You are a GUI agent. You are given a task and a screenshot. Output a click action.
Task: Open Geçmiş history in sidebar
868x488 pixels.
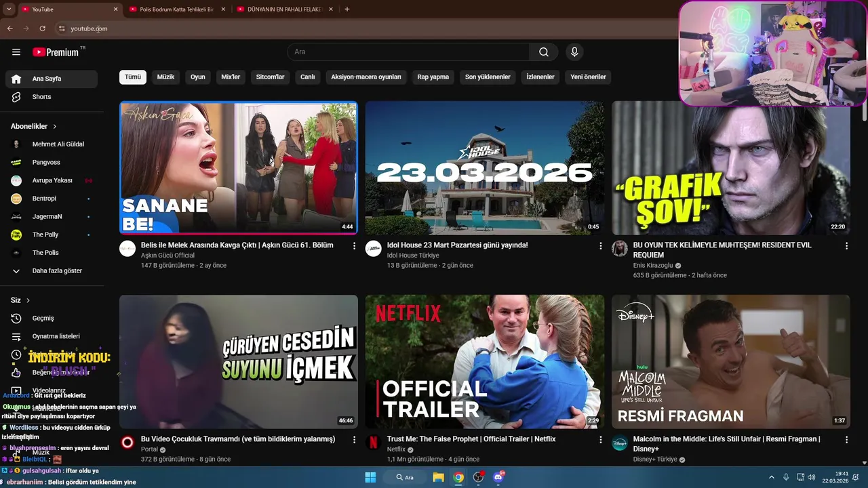tap(52, 318)
